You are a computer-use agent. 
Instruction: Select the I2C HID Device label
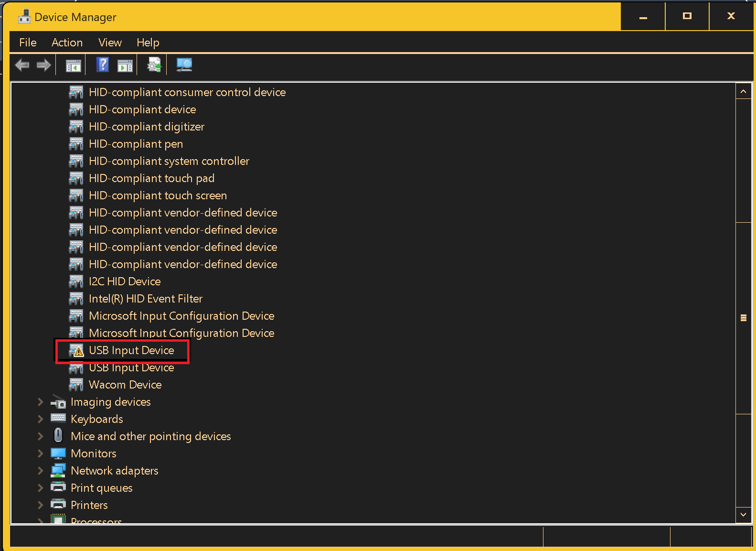(125, 281)
